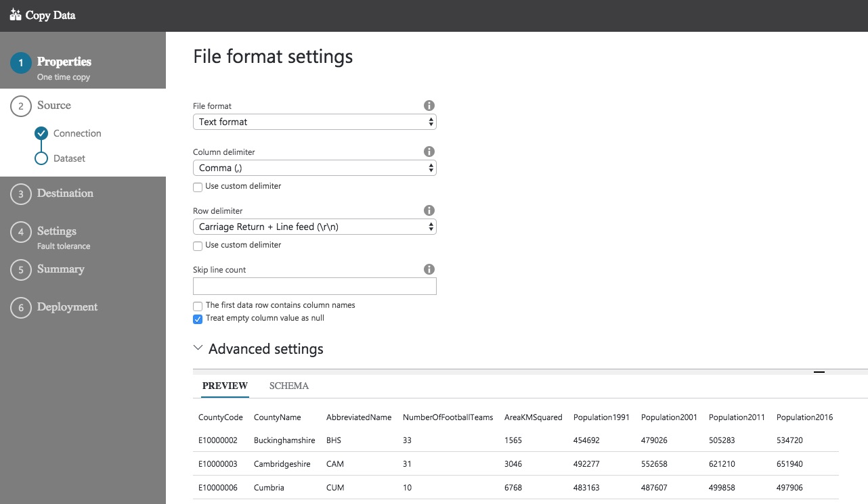Select step 1 Properties circle icon
This screenshot has height=504, width=868.
[21, 63]
